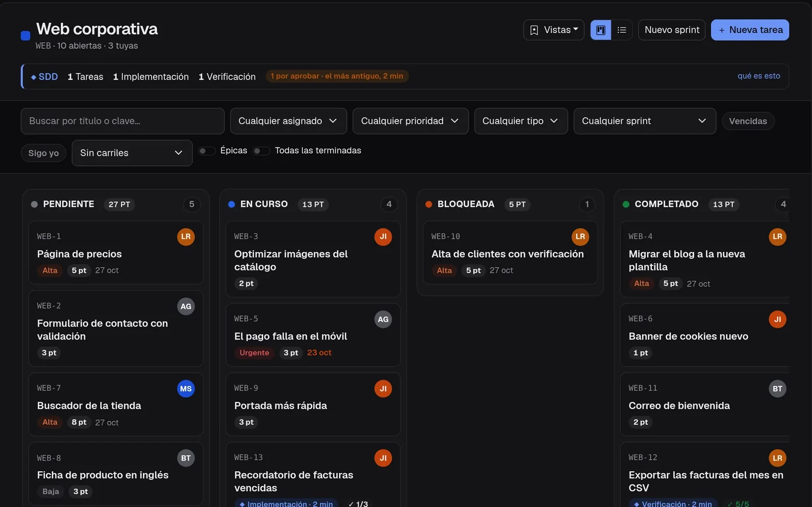Open the Banner de cookies nuevo task
This screenshot has width=812, height=507.
[x=688, y=337]
